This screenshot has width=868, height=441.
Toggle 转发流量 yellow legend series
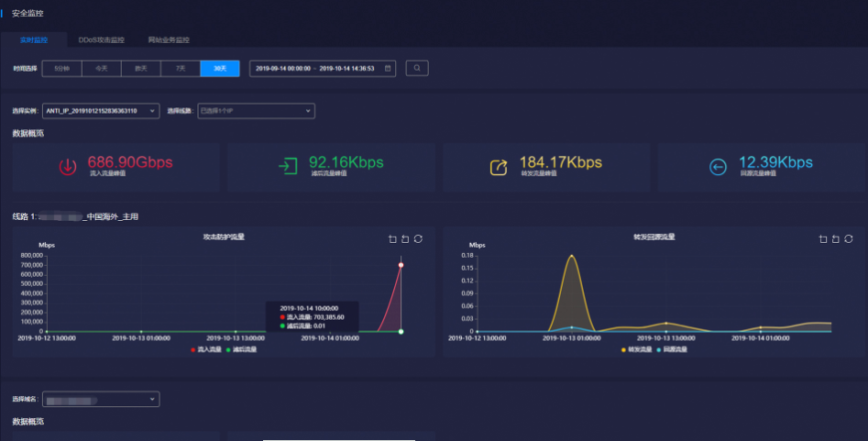tap(636, 349)
